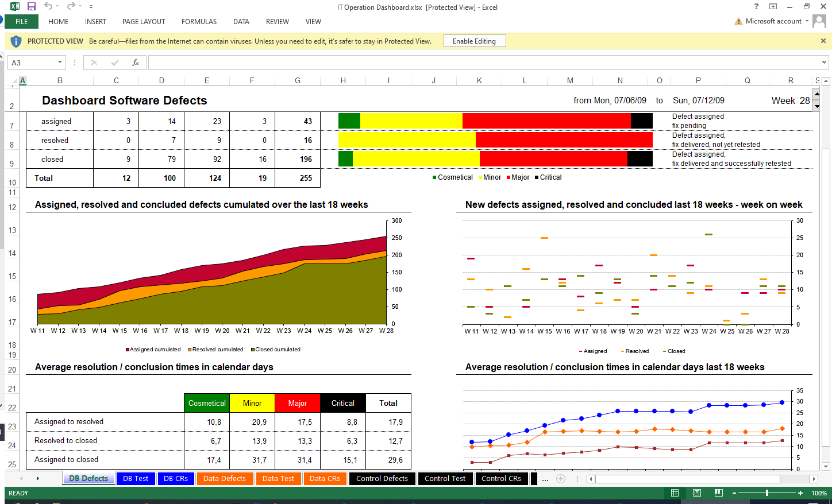
Task: Switch to Page Layout view icon
Action: click(696, 493)
